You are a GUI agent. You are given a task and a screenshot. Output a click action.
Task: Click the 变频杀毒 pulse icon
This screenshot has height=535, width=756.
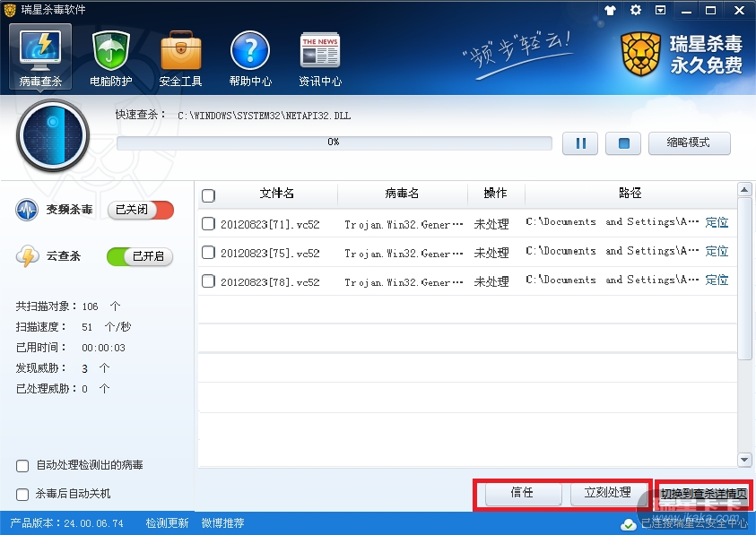click(27, 210)
